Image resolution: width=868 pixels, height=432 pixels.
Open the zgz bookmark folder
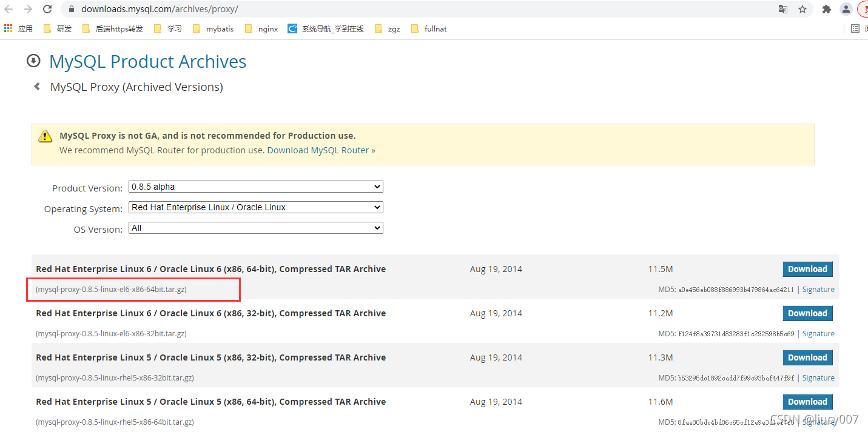pos(388,28)
